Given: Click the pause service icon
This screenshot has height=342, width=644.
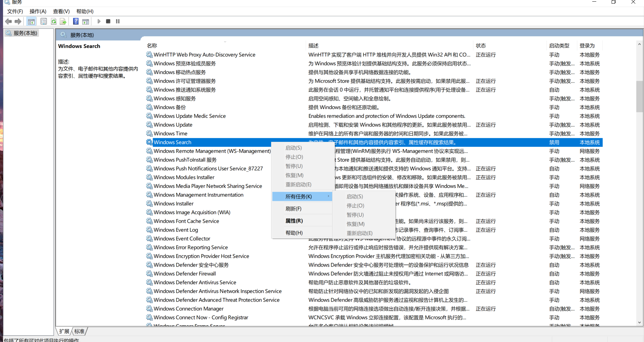Looking at the screenshot, I should [118, 21].
